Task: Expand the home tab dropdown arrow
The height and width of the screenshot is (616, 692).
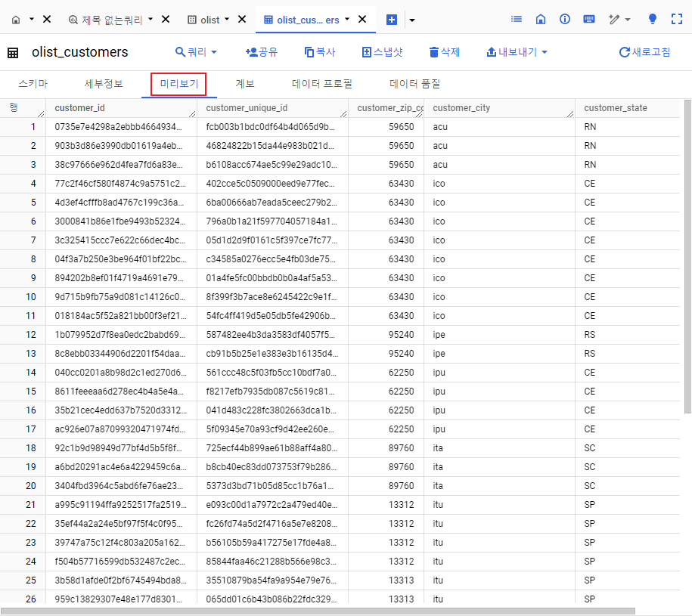Action: (31, 20)
